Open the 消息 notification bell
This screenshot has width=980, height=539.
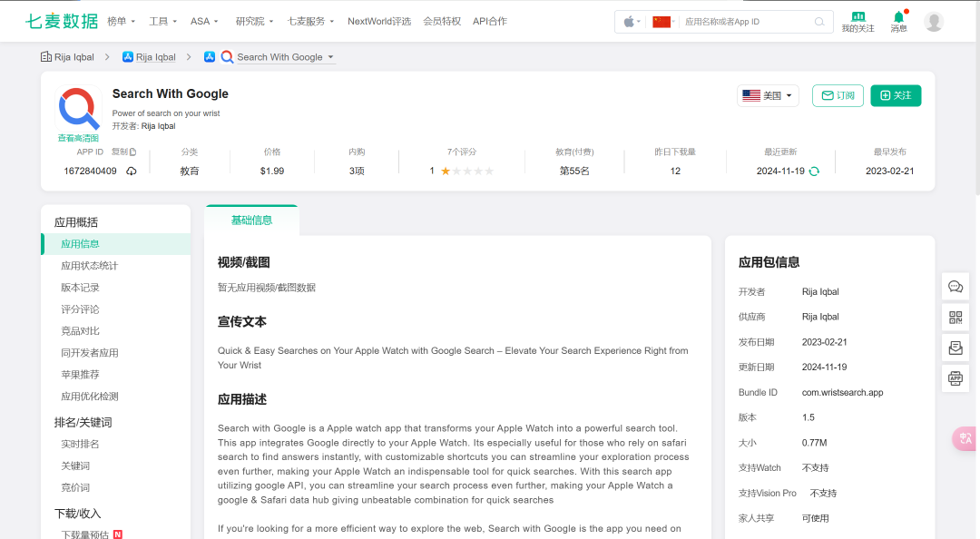coord(898,22)
